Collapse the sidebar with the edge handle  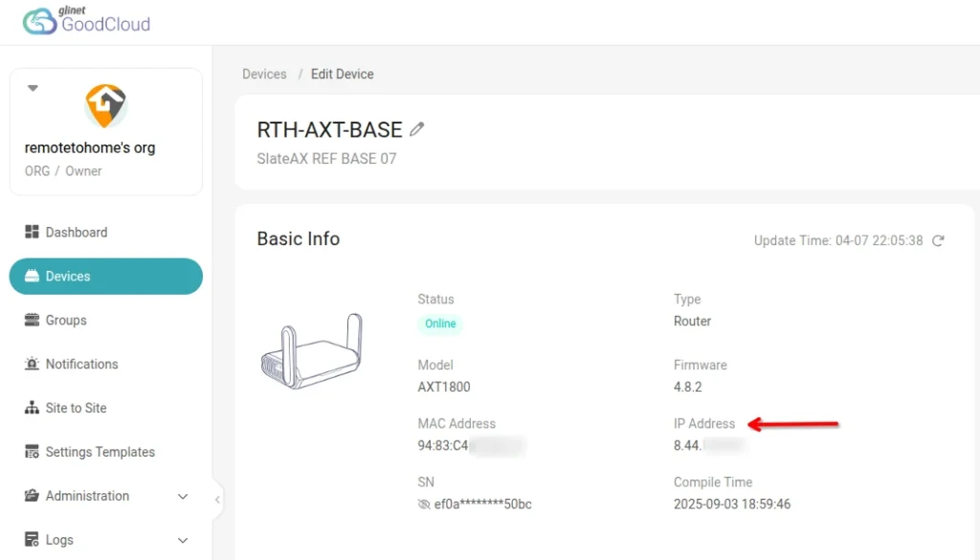click(217, 500)
